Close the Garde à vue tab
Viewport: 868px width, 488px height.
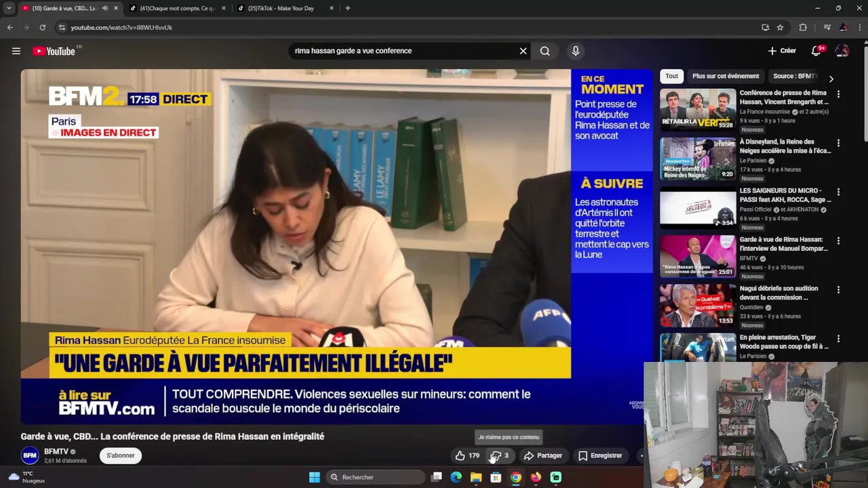[116, 8]
